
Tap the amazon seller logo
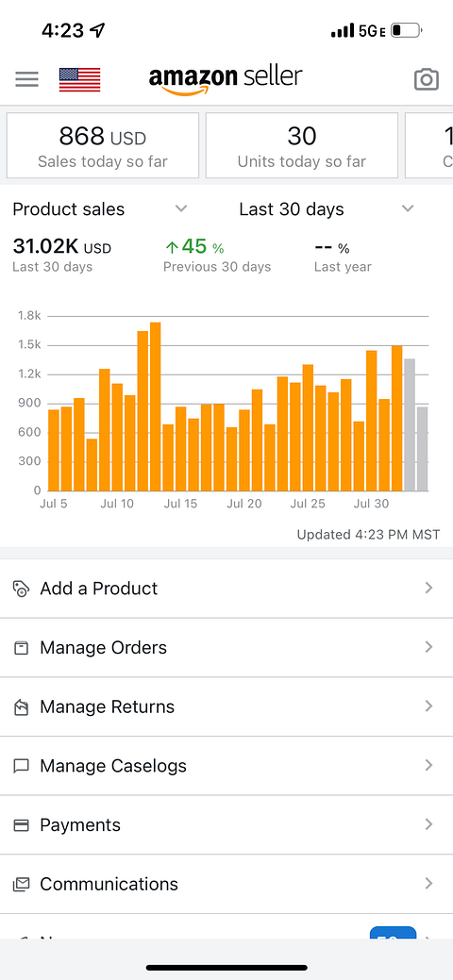pos(226,80)
